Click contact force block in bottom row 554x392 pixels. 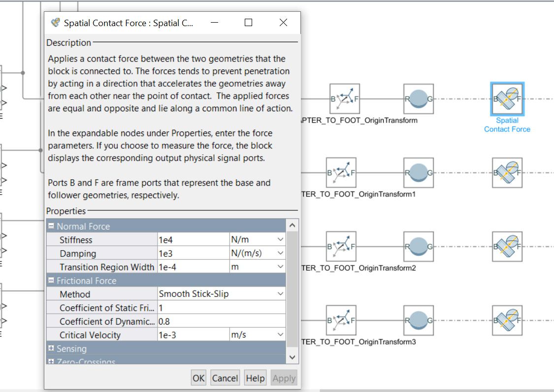coord(507,321)
